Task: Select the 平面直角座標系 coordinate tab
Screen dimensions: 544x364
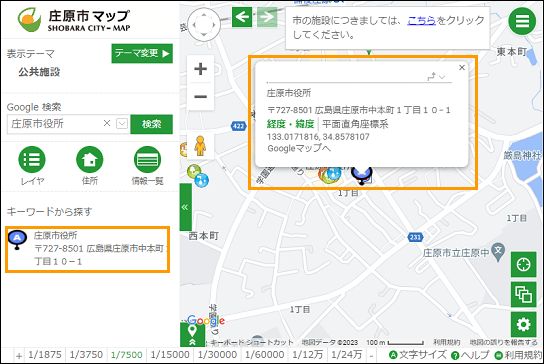Action: [355, 124]
